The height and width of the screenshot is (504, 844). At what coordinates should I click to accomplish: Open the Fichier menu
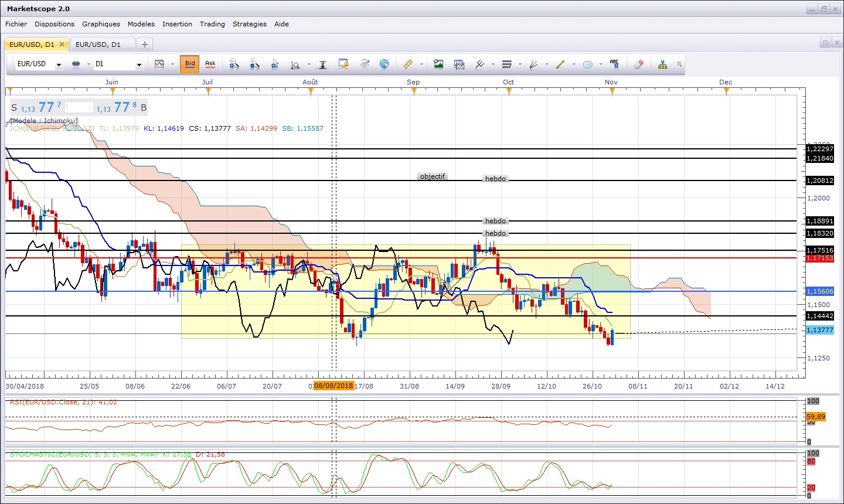pos(16,24)
